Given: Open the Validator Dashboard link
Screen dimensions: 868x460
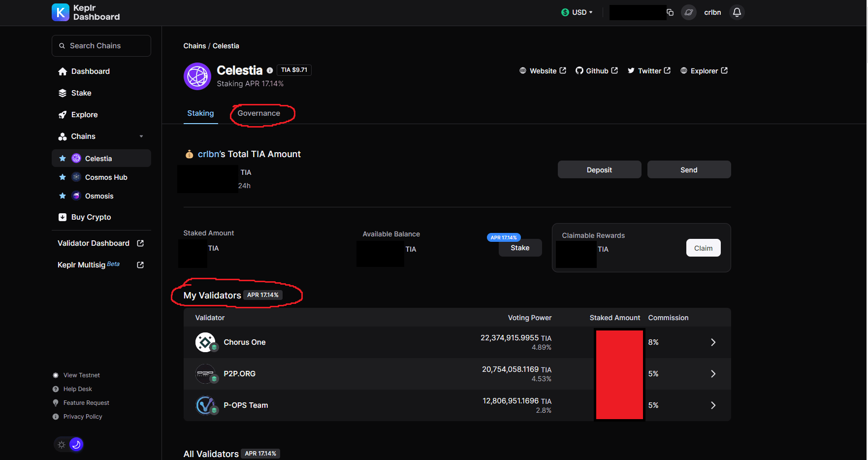Looking at the screenshot, I should click(94, 243).
